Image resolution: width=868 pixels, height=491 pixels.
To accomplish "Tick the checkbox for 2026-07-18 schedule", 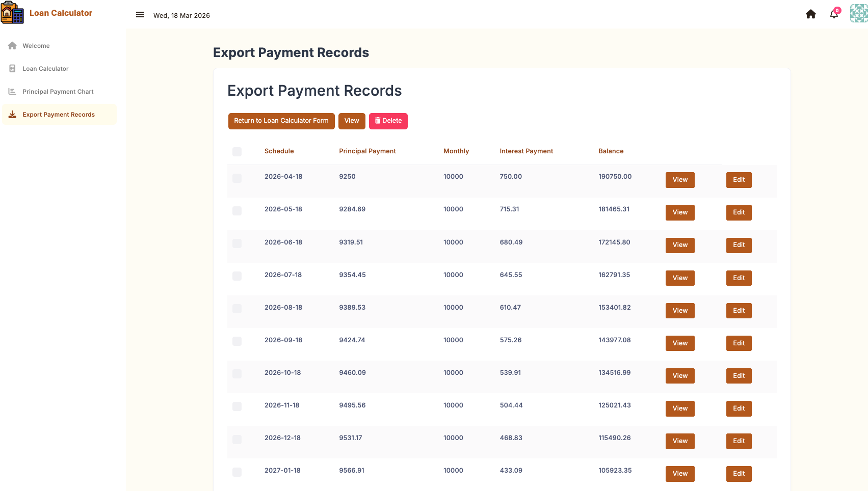I will [x=237, y=276].
